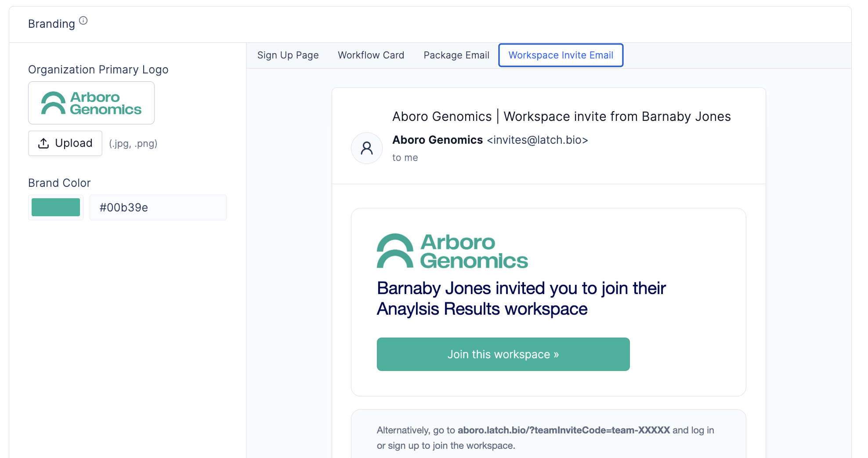This screenshot has width=868, height=458.
Task: Click the sender address invites@latch.bio
Action: 538,140
